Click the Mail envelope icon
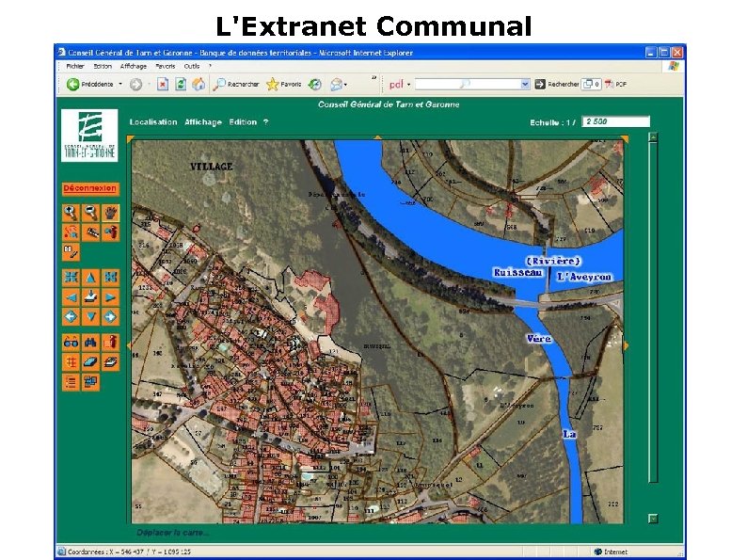 pyautogui.click(x=337, y=85)
